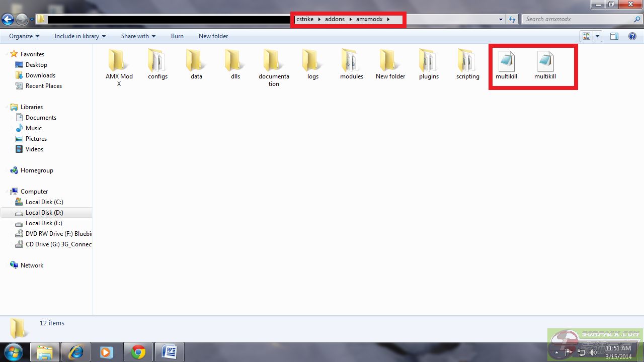Open Downloads in Favorites
The width and height of the screenshot is (644, 362).
click(x=40, y=75)
